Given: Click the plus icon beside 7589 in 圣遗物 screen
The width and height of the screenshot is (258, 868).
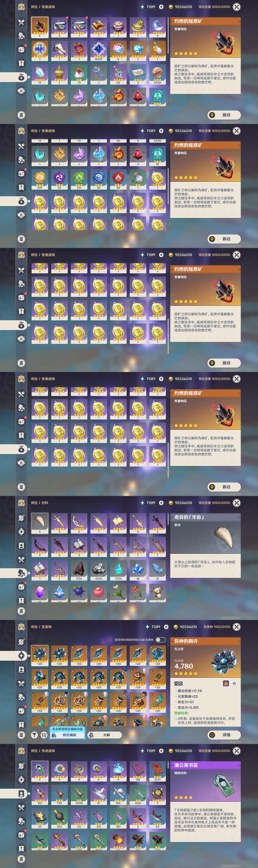Looking at the screenshot, I should (166, 627).
